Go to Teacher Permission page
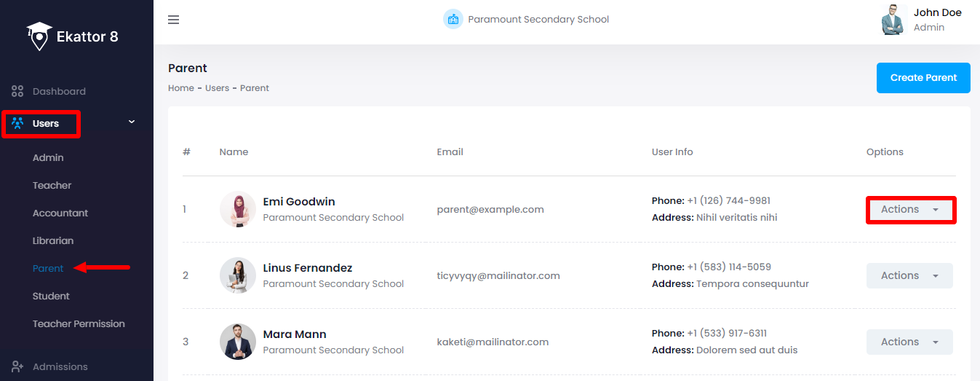This screenshot has width=980, height=381. click(79, 324)
